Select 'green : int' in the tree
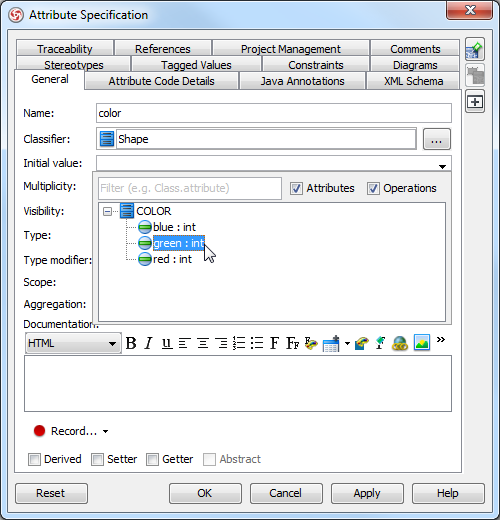500x520 pixels. click(x=179, y=243)
